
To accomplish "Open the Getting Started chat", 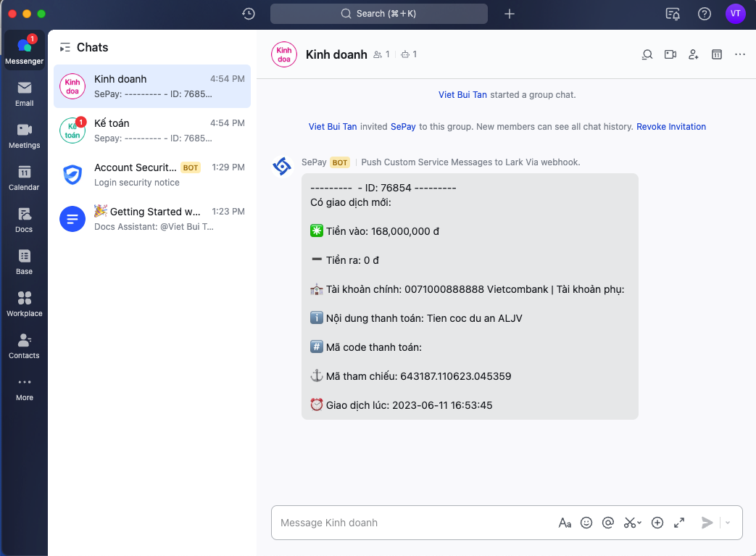I will tap(152, 219).
